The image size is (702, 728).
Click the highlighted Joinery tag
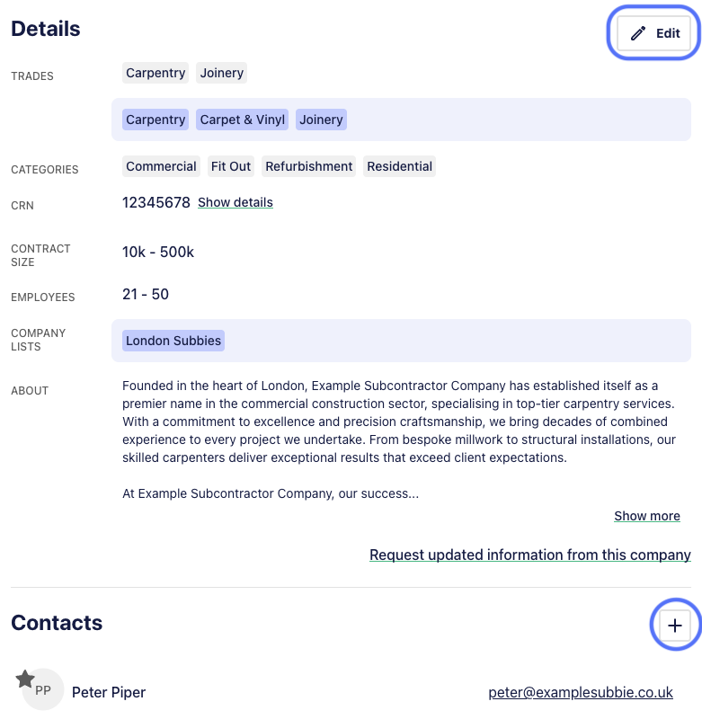[321, 120]
